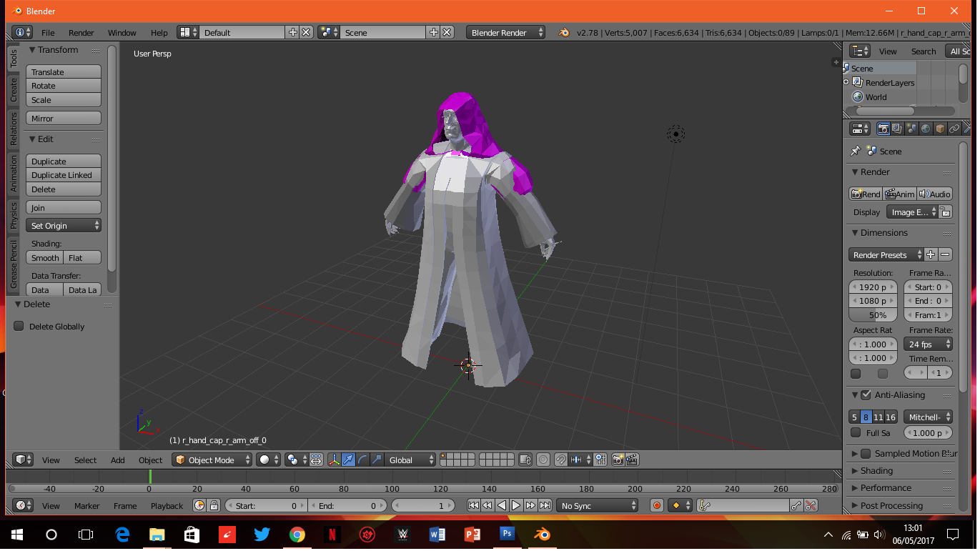Toggle manipulate center points icon
The image size is (980, 551).
[x=316, y=460]
